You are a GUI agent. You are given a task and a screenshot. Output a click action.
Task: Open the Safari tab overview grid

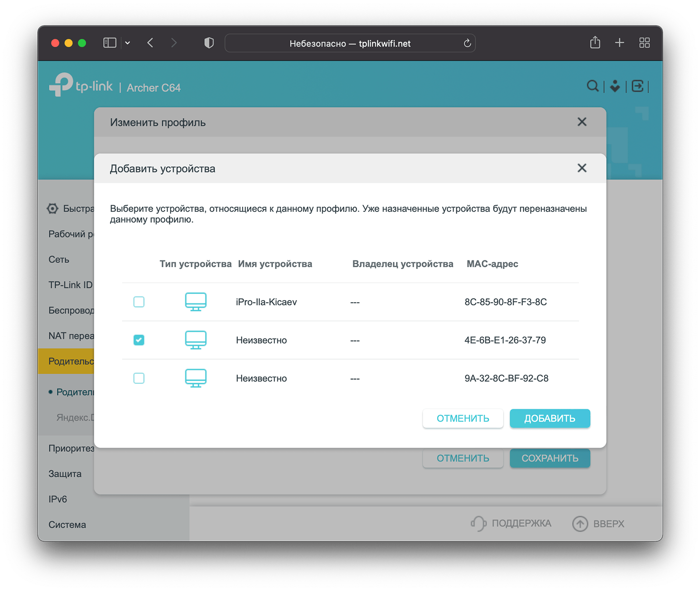(644, 43)
